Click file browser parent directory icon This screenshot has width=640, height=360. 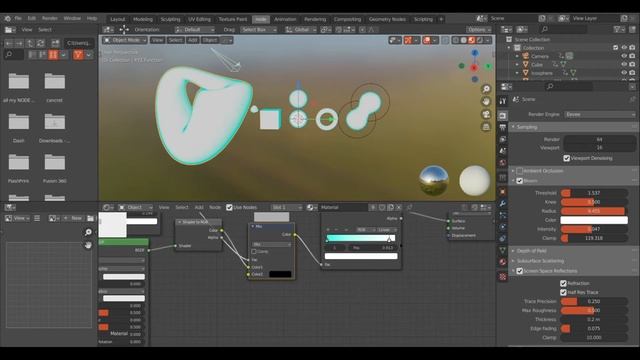(30, 43)
